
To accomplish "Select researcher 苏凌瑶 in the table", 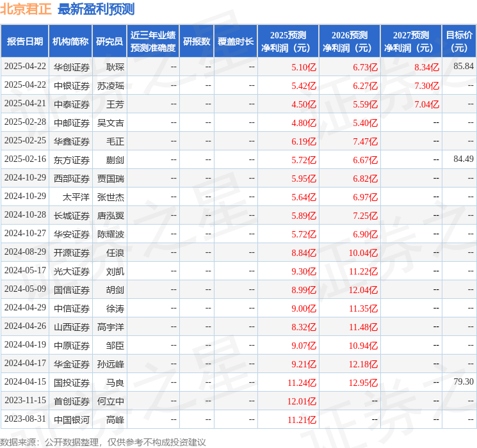I will (111, 85).
